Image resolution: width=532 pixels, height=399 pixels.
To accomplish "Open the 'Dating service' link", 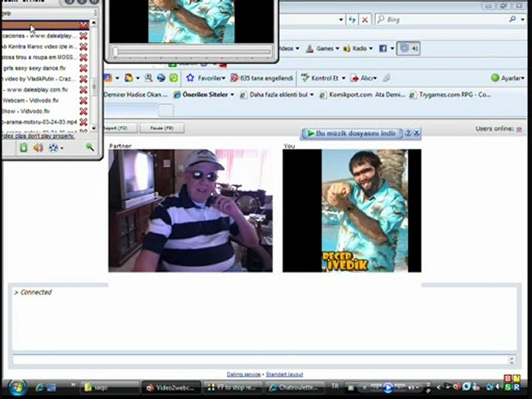I will tap(244, 375).
